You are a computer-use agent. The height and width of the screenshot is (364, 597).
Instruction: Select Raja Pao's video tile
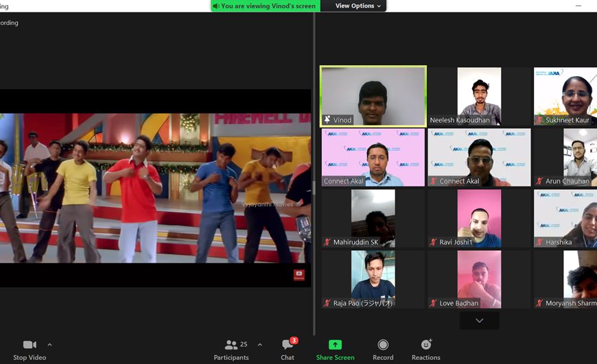click(373, 279)
